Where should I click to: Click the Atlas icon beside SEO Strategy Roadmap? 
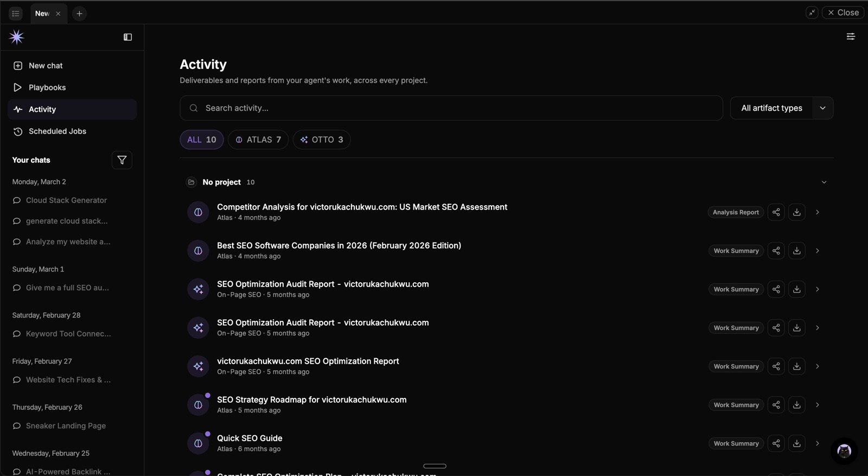pyautogui.click(x=198, y=405)
